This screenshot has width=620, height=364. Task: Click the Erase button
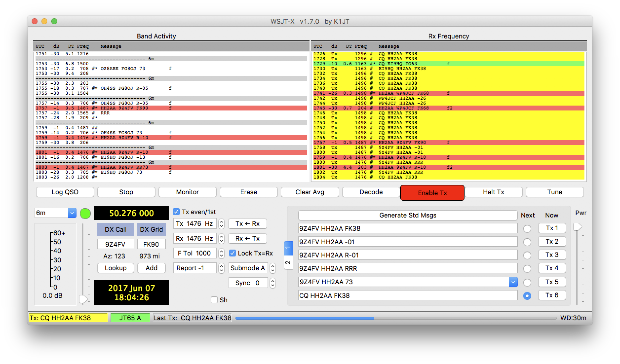[249, 192]
